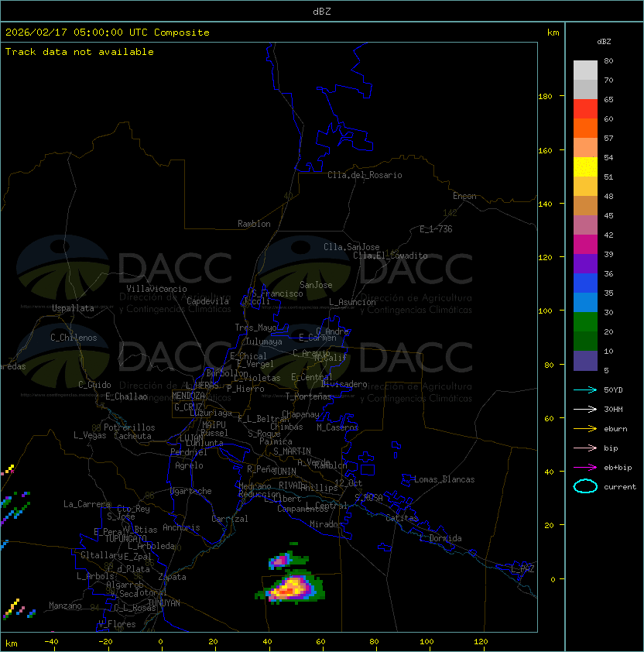Click the 'E_Challao' map label
The image size is (644, 652).
(126, 396)
